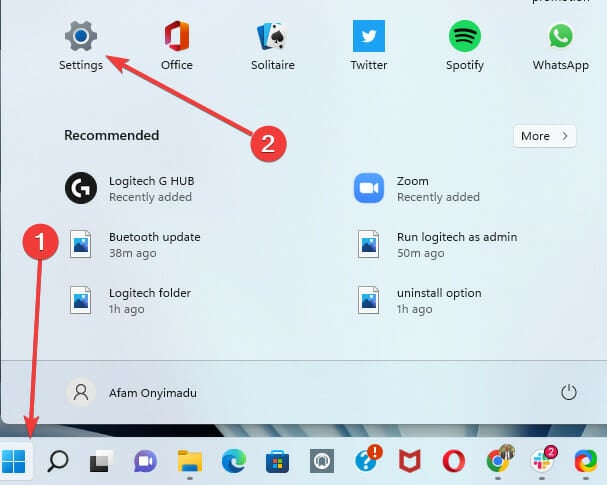Screen dimensions: 607x485
Task: Open the colorful Edge icon at taskbar end
Action: click(x=586, y=461)
